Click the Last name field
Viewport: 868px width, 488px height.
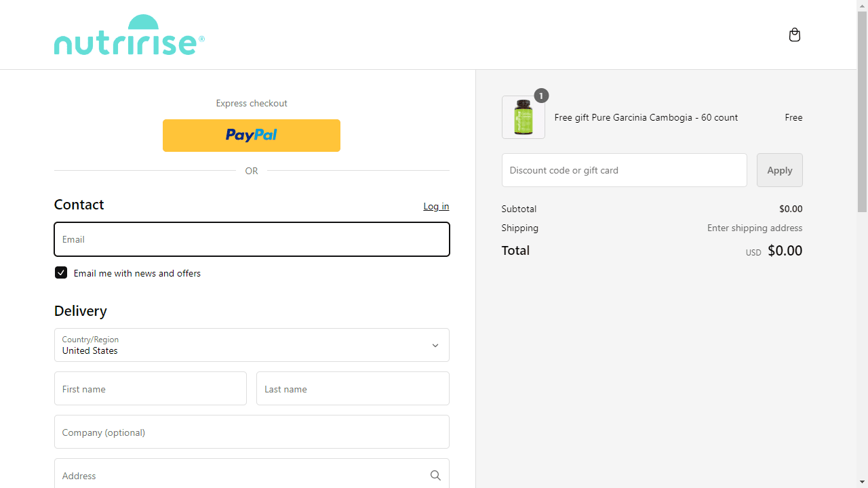(x=353, y=388)
